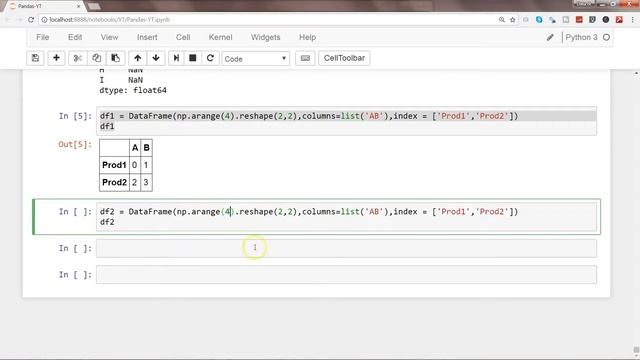Viewport: 640px width, 360px height.
Task: Click column header A in output table
Action: (x=135, y=148)
